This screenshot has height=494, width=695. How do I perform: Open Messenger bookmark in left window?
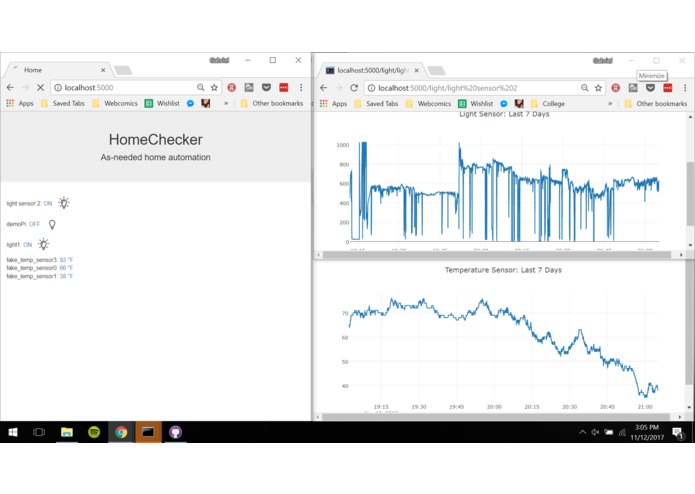[191, 103]
